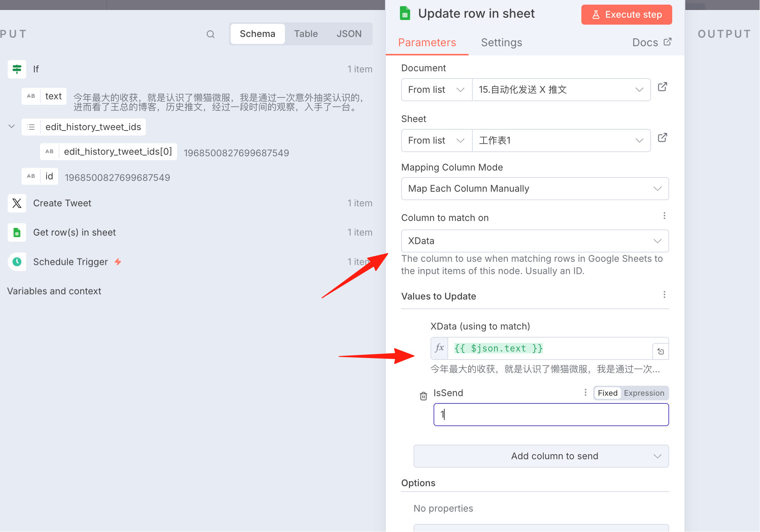This screenshot has height=532, width=760.
Task: Open the document selector 15.自动化发送 X 推文
Action: (561, 90)
